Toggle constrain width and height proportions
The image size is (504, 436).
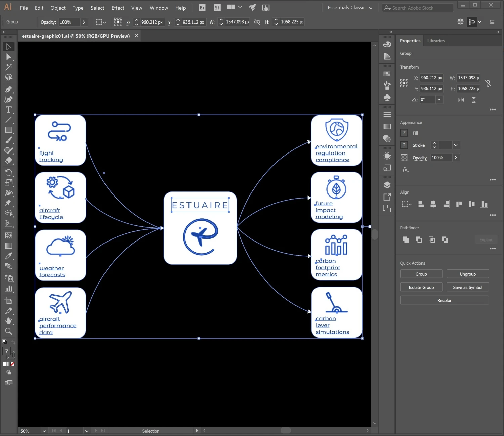[x=489, y=83]
